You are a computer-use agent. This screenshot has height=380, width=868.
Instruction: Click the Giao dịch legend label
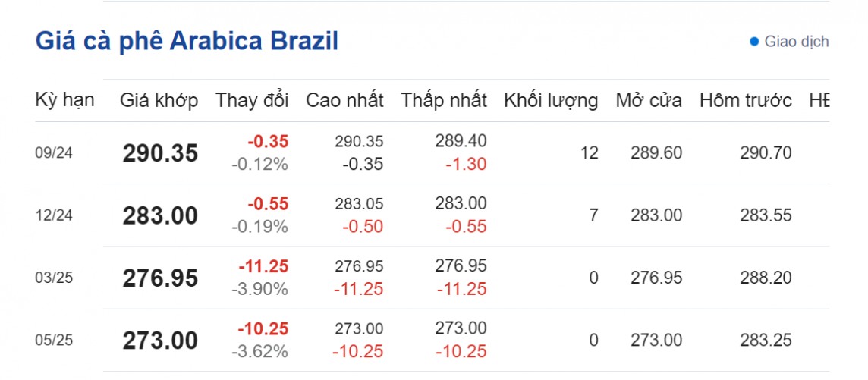click(797, 42)
